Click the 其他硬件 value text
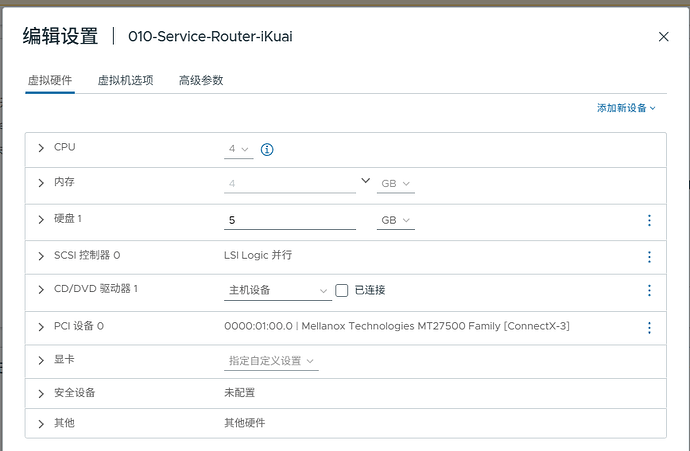This screenshot has height=451, width=690. [x=245, y=423]
